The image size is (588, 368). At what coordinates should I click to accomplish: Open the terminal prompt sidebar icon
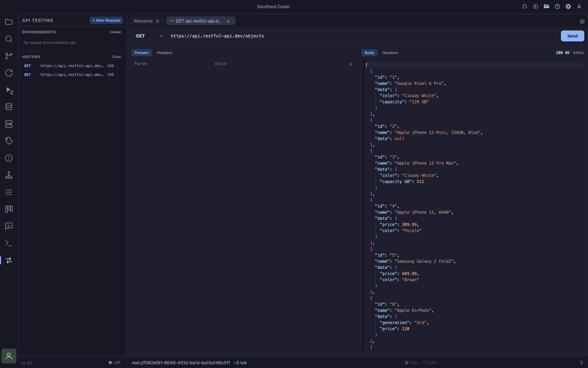click(x=9, y=243)
